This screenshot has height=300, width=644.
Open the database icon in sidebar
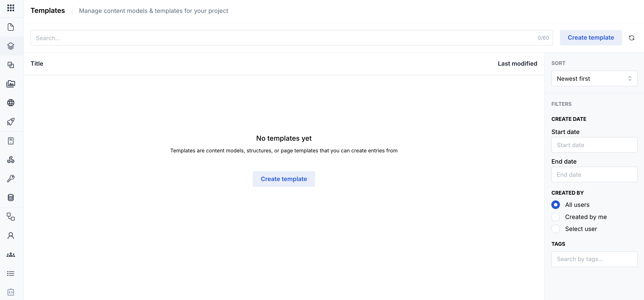11,198
